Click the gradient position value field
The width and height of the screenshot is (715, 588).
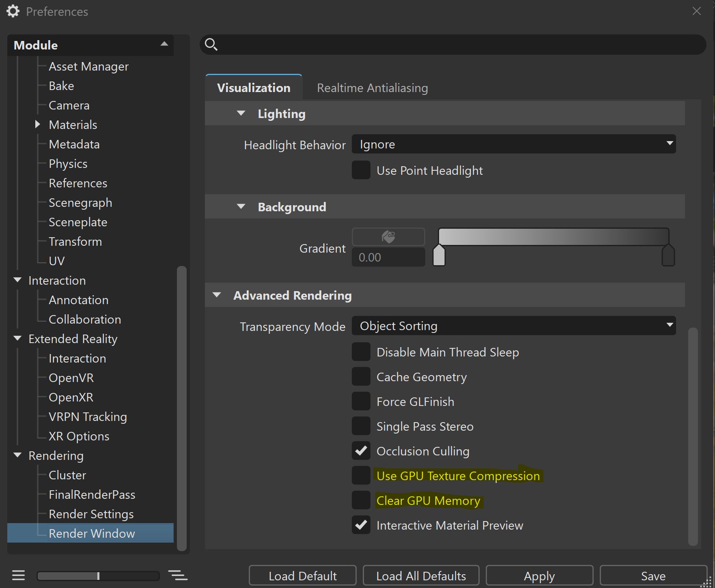[x=388, y=257]
